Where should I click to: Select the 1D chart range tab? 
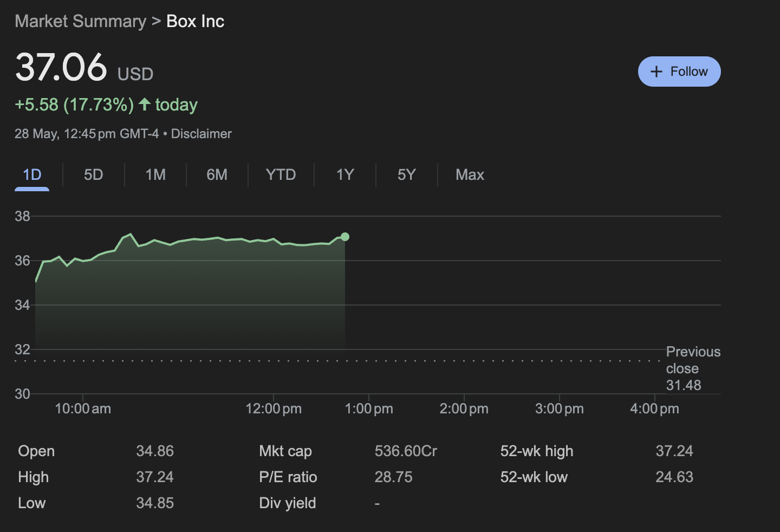click(32, 174)
